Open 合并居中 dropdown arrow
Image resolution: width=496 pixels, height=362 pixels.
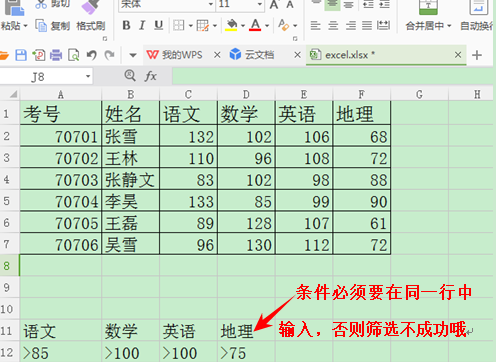click(449, 26)
